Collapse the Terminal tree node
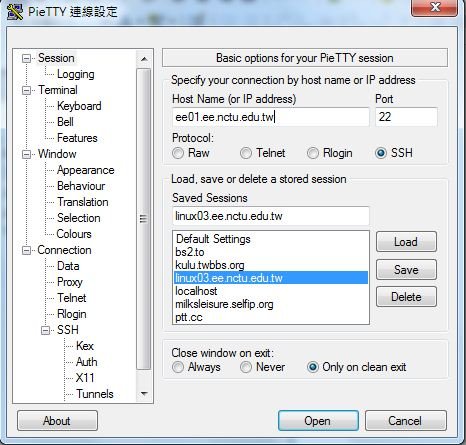 (26, 90)
